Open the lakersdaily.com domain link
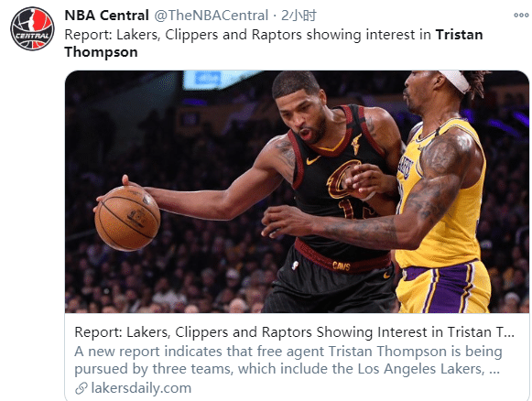532x401 pixels. pos(141,388)
